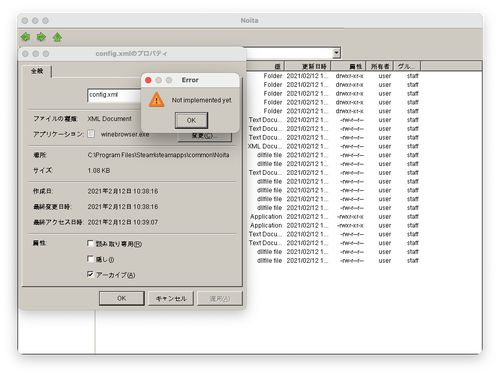This screenshot has height=376, width=500.
Task: Click the XML Document file type value
Action: click(x=109, y=119)
